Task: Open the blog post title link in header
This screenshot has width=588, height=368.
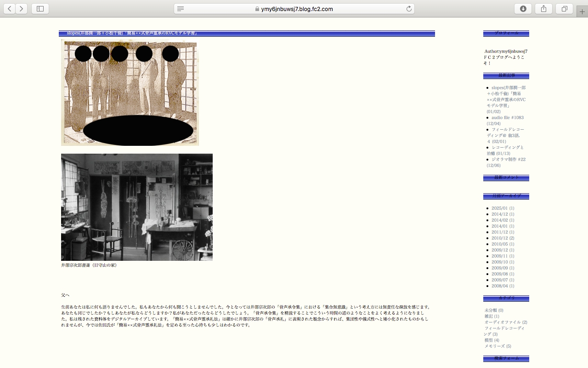Action: (x=132, y=33)
